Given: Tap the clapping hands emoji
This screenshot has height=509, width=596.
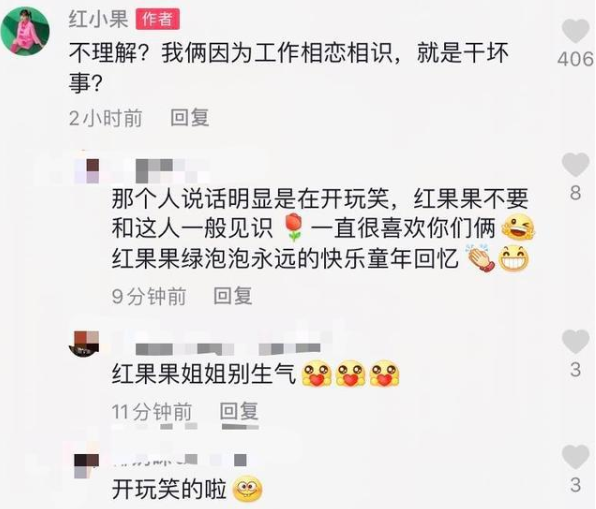Looking at the screenshot, I should pyautogui.click(x=480, y=257).
